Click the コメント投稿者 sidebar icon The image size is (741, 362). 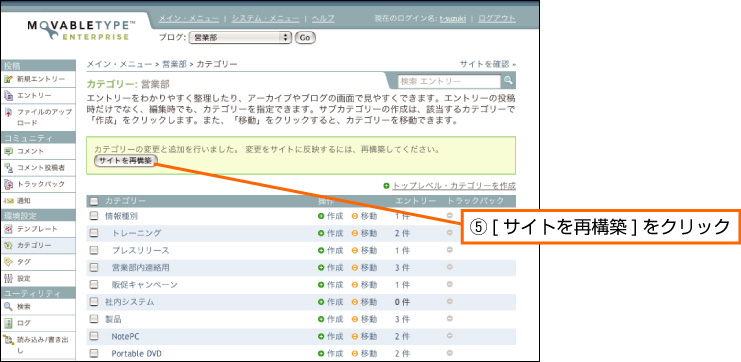[x=8, y=168]
